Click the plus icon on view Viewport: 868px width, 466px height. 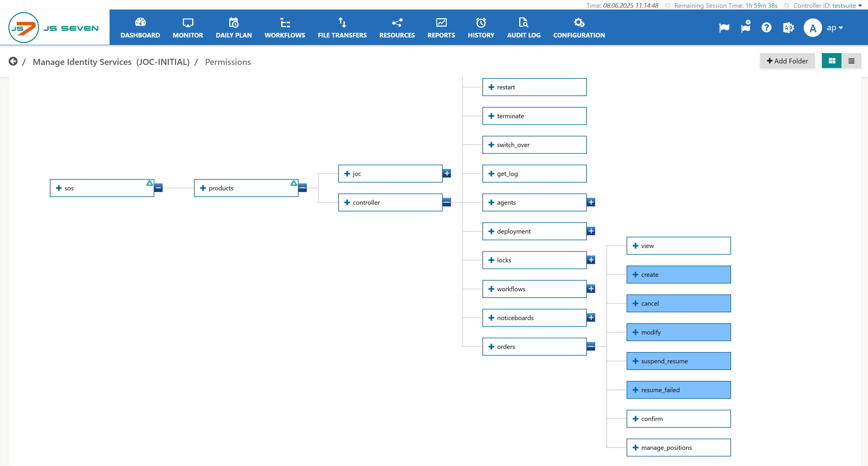tap(636, 246)
